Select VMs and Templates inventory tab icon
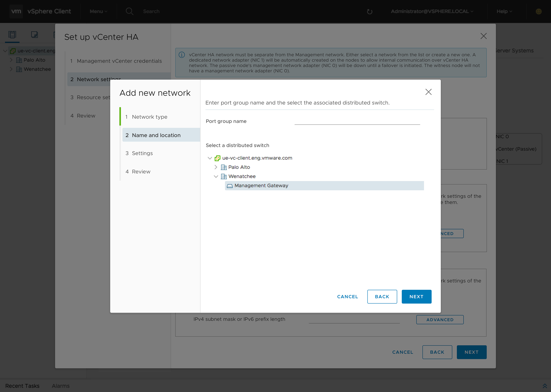Screen dimensions: 551x392 click(x=34, y=34)
